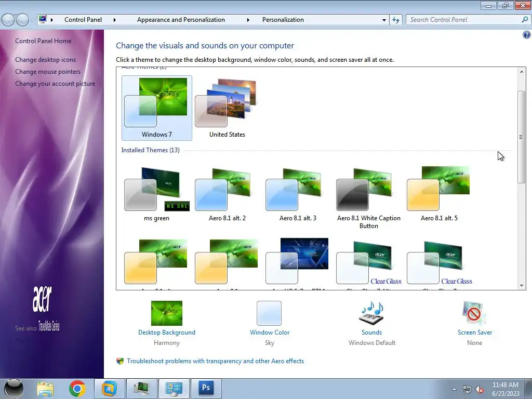
Task: Open the Screen Saver icon
Action: (474, 313)
